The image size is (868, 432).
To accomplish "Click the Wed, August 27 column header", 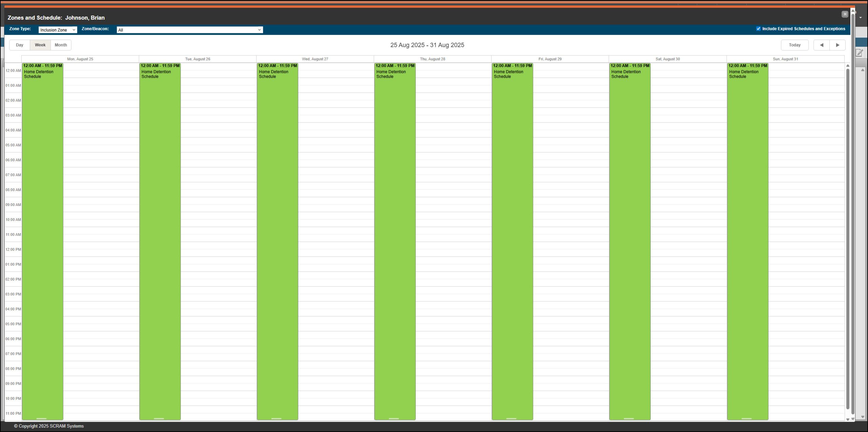I will (315, 59).
